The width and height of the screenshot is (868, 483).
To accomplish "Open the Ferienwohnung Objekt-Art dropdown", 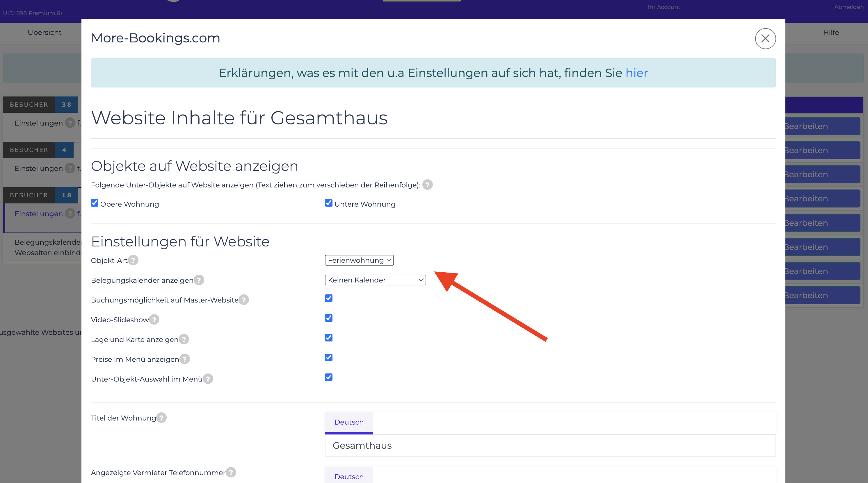I will coord(359,260).
